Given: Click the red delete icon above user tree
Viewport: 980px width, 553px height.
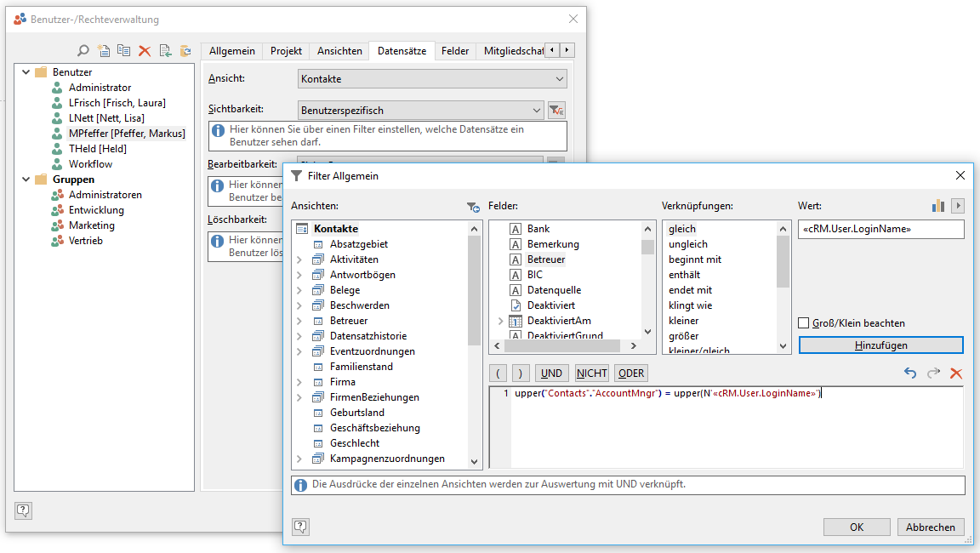Looking at the screenshot, I should [x=145, y=51].
